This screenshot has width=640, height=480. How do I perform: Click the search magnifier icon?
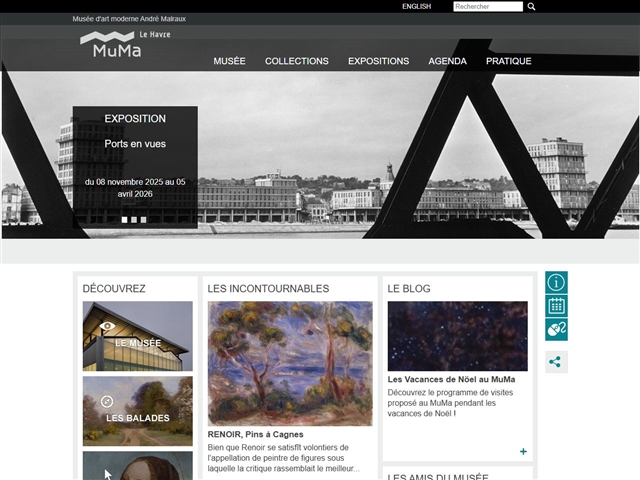[x=532, y=6]
